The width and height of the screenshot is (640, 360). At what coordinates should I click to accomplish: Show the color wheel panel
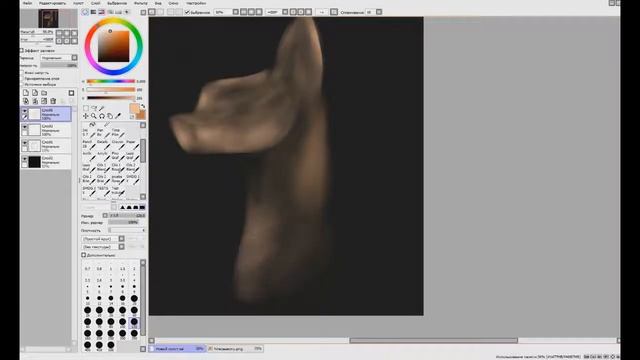(85, 12)
